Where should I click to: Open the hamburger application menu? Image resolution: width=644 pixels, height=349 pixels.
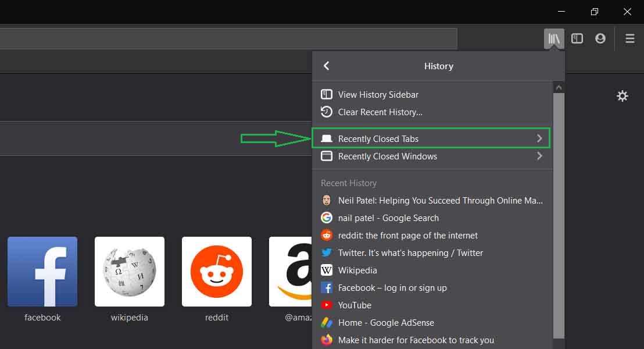click(x=629, y=38)
